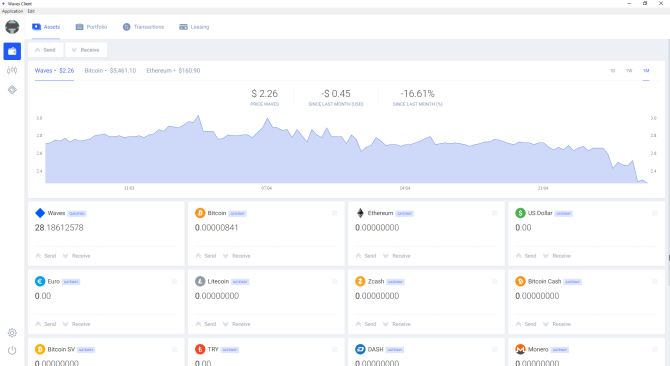Toggle favorite star on US Dollar card
This screenshot has height=366, width=670.
click(x=655, y=213)
